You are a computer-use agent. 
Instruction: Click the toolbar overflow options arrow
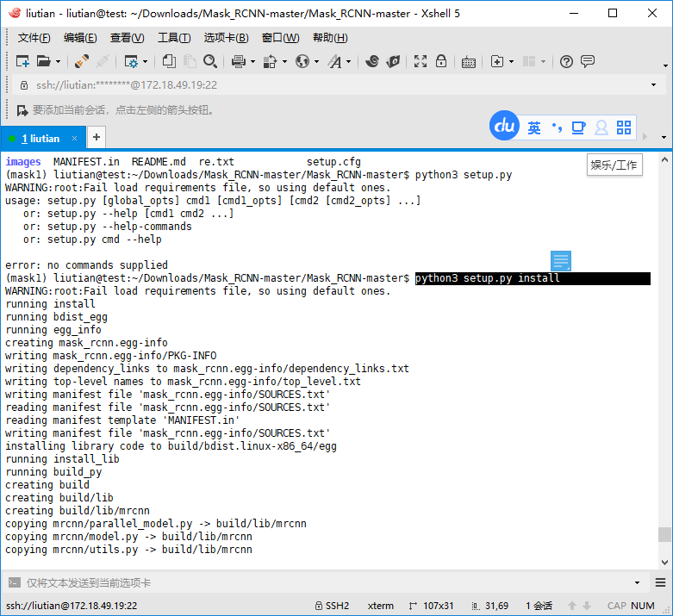click(665, 65)
